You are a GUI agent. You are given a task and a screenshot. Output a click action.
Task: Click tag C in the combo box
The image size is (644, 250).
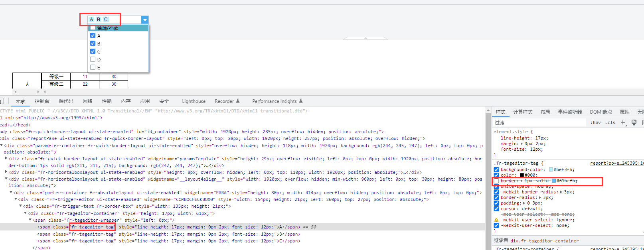click(106, 20)
